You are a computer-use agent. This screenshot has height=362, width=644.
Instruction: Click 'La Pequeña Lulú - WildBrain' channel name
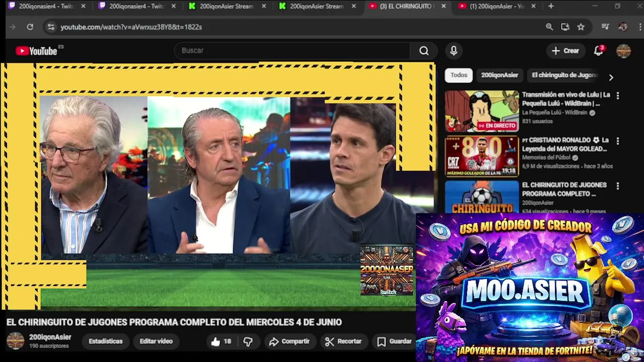click(554, 113)
